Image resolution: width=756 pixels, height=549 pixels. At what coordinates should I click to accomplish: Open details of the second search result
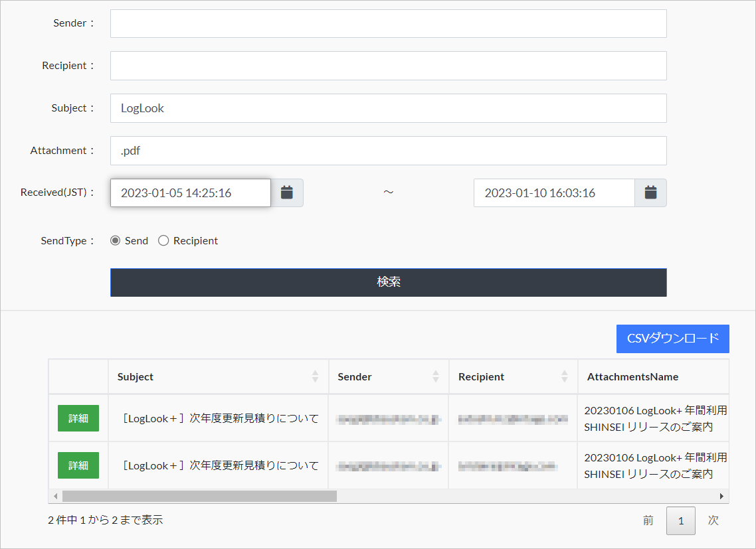tap(78, 465)
